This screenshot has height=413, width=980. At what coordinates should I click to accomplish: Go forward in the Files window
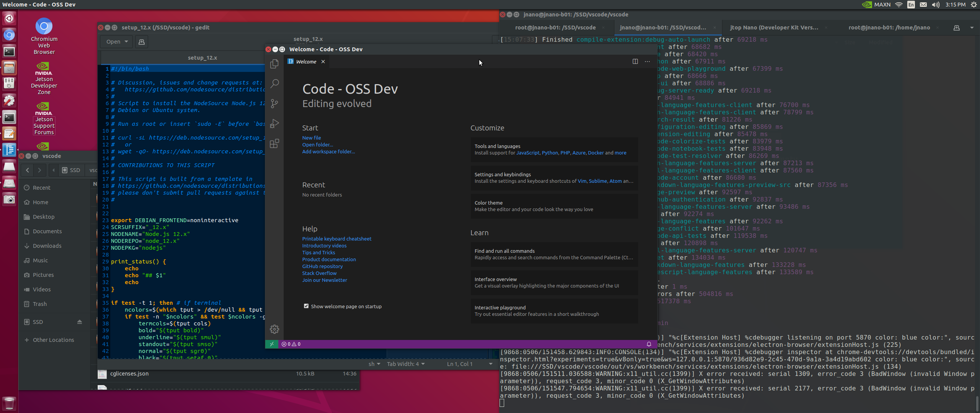point(39,170)
